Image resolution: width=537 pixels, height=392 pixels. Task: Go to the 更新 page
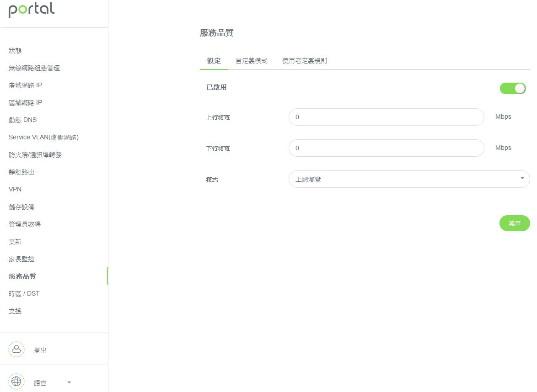[15, 242]
